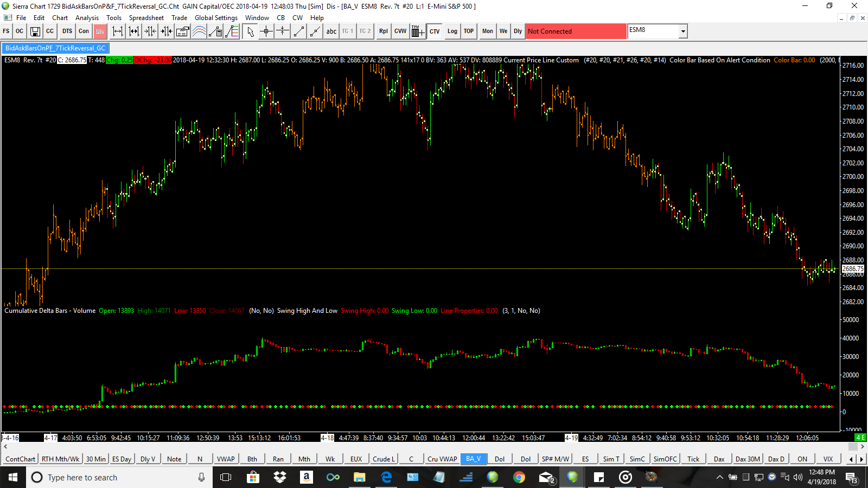Click the line with calculator tool icon
The height and width of the screenshot is (488, 868).
215,31
